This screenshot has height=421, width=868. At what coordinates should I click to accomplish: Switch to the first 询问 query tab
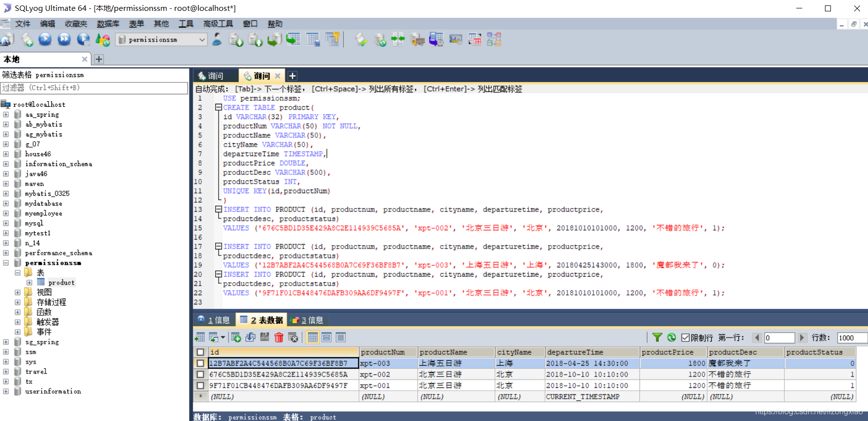click(x=216, y=76)
